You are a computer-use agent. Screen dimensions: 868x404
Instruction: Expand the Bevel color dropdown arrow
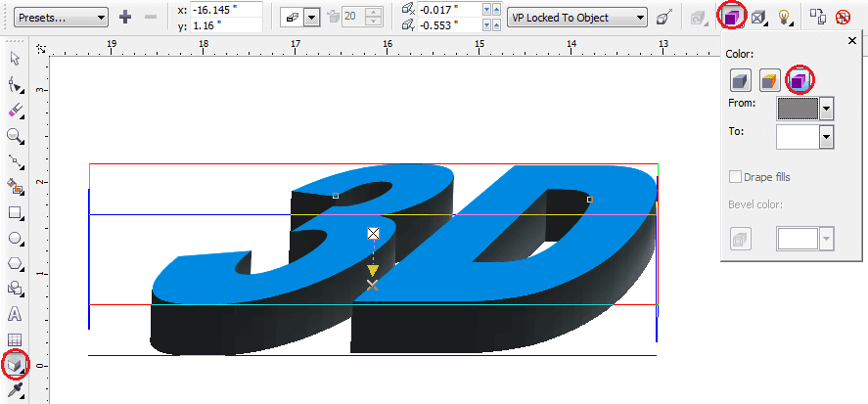pyautogui.click(x=827, y=240)
